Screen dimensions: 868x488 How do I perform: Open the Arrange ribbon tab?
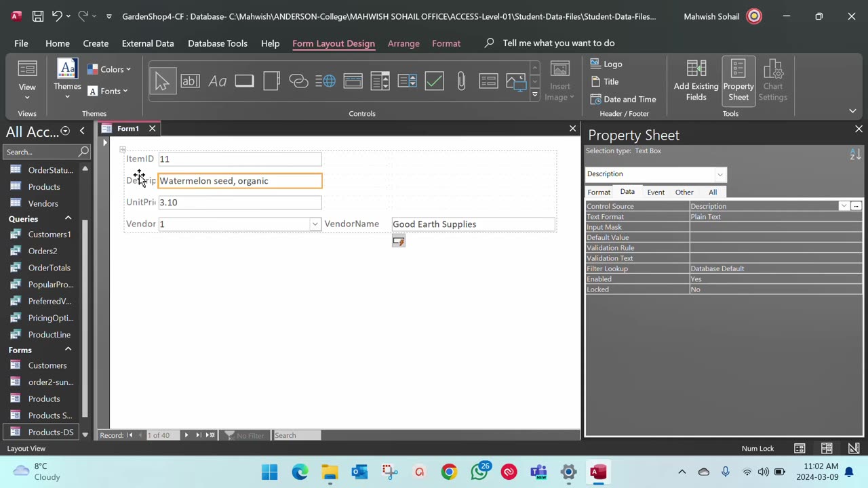(403, 43)
